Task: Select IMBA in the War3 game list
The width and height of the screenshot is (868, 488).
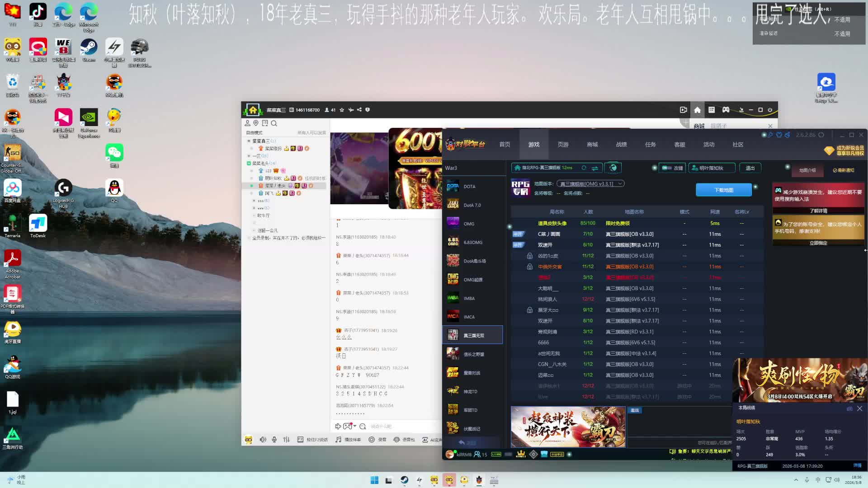Action: click(469, 298)
